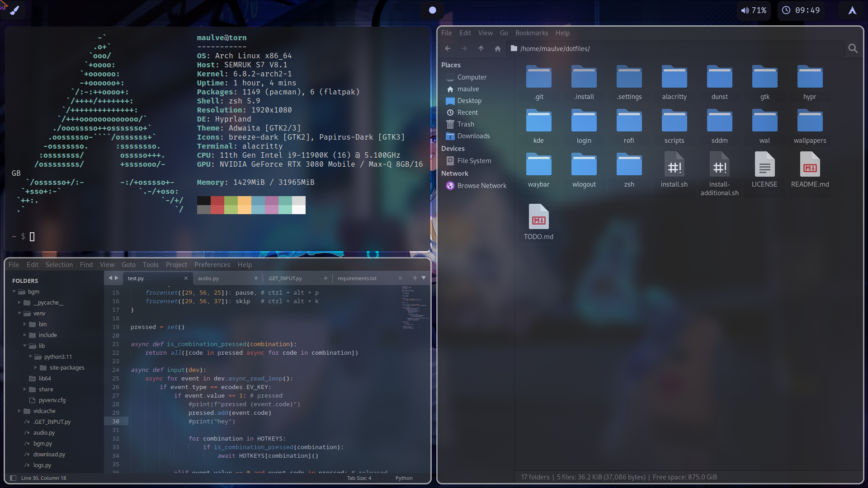
Task: Click the home folder toolbar icon
Action: tap(497, 48)
